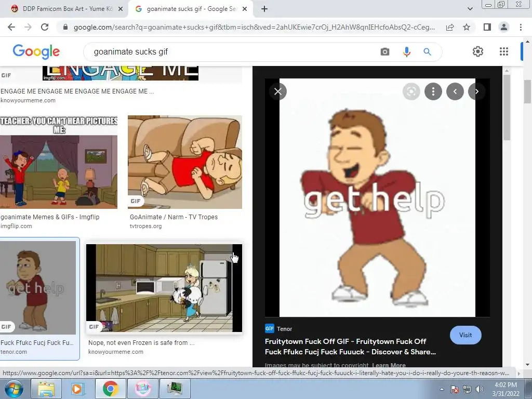Follow the Learn More copyright link
This screenshot has width=532, height=399.
point(389,365)
